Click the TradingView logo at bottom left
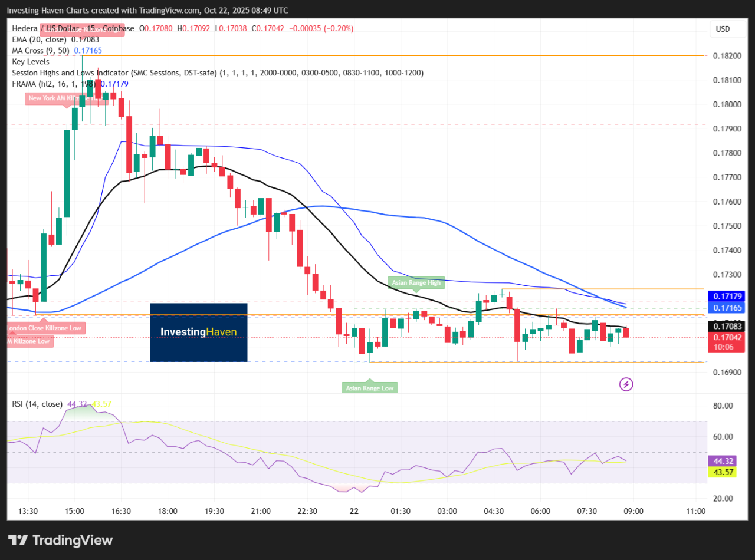Image resolution: width=755 pixels, height=560 pixels. (x=60, y=540)
